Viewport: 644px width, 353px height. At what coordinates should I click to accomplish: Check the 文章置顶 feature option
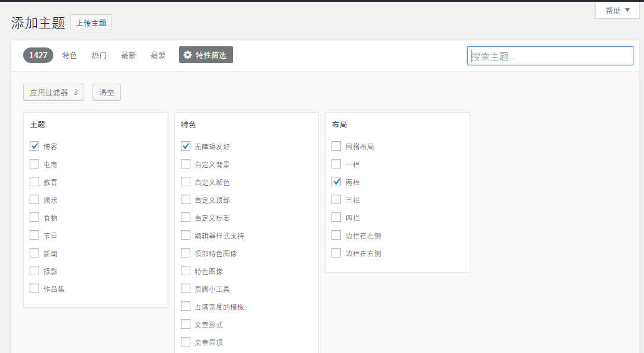click(186, 342)
